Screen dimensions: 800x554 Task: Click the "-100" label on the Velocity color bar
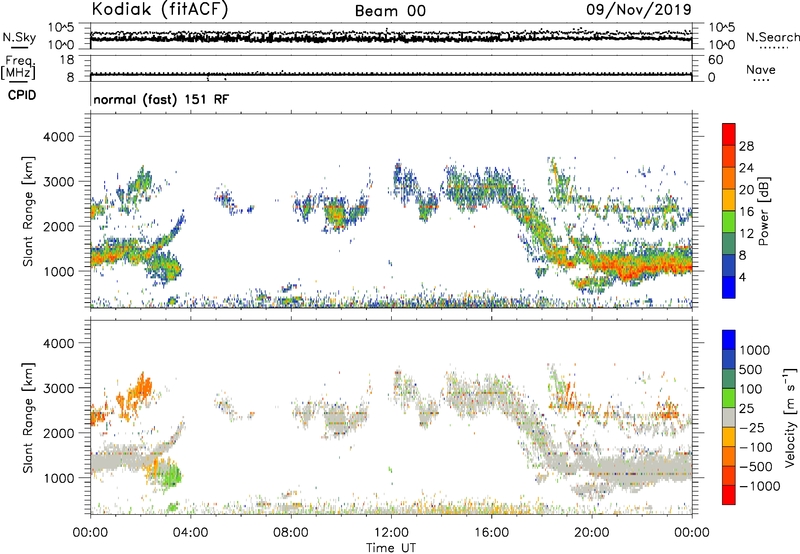tap(756, 447)
